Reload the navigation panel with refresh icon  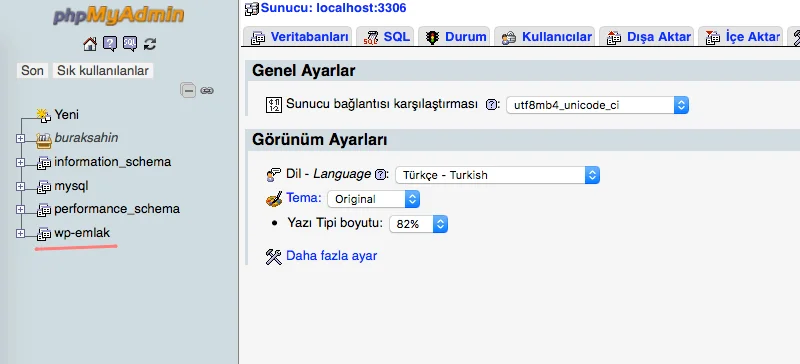[149, 44]
